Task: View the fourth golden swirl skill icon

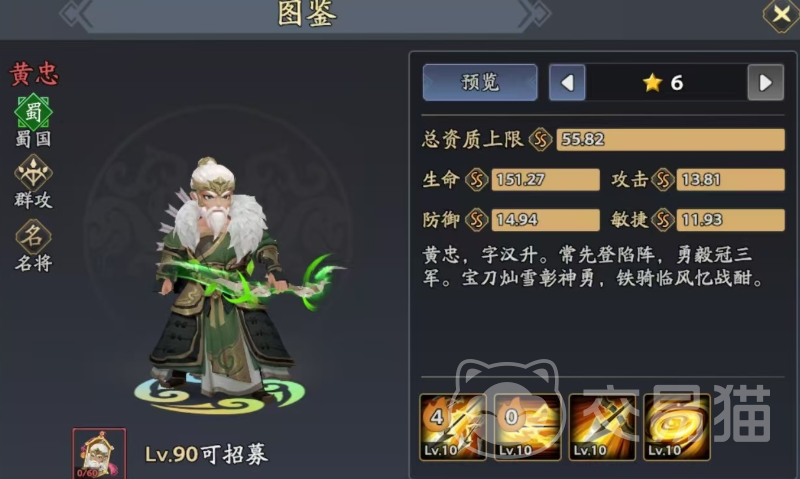Action: pyautogui.click(x=677, y=427)
